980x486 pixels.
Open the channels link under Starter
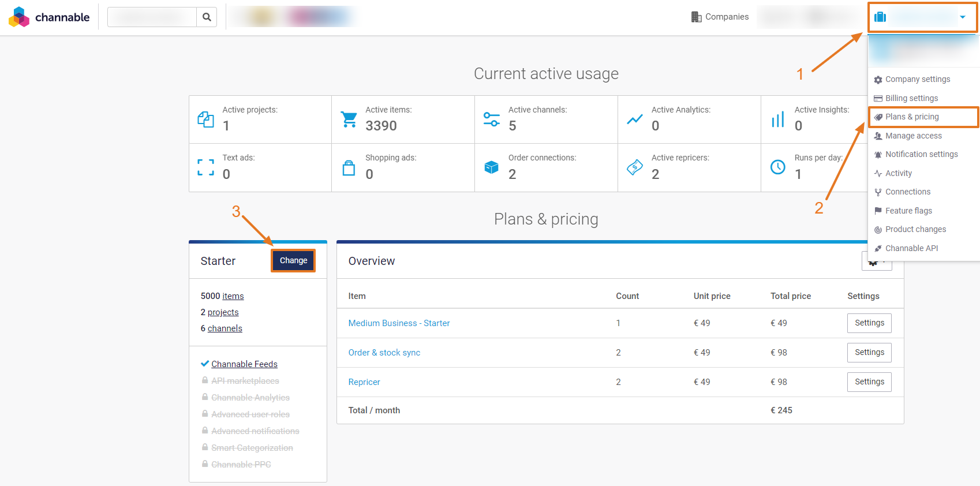point(225,328)
